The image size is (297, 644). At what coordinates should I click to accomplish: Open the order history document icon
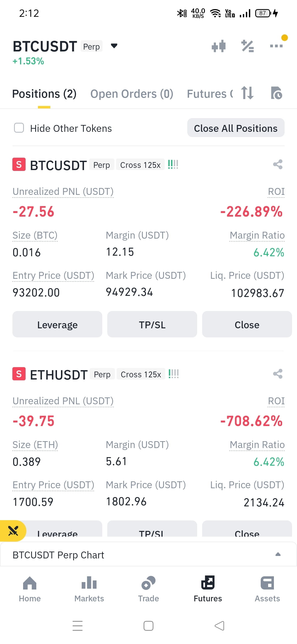pos(276,93)
